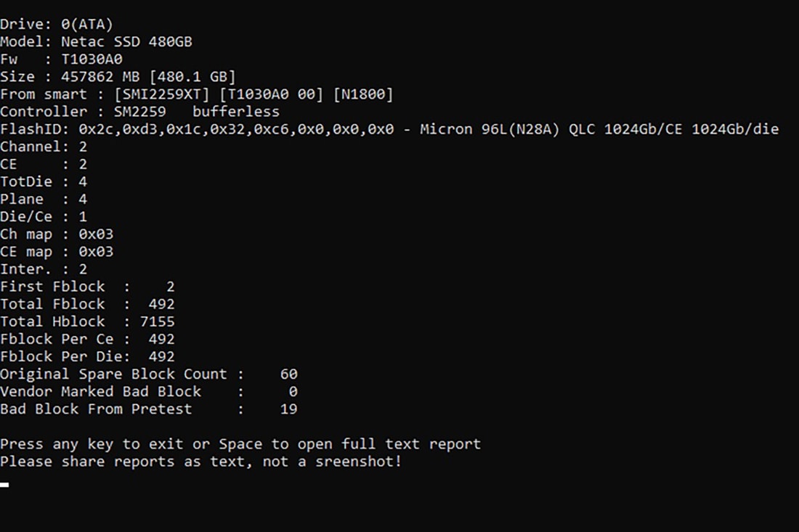Click the Total Hblock : 7155 line

click(87, 322)
